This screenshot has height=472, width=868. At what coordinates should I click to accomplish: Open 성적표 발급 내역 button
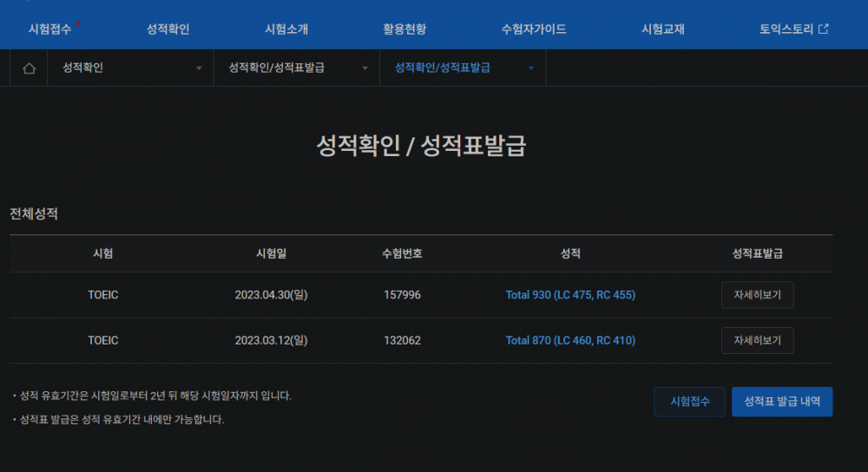782,402
